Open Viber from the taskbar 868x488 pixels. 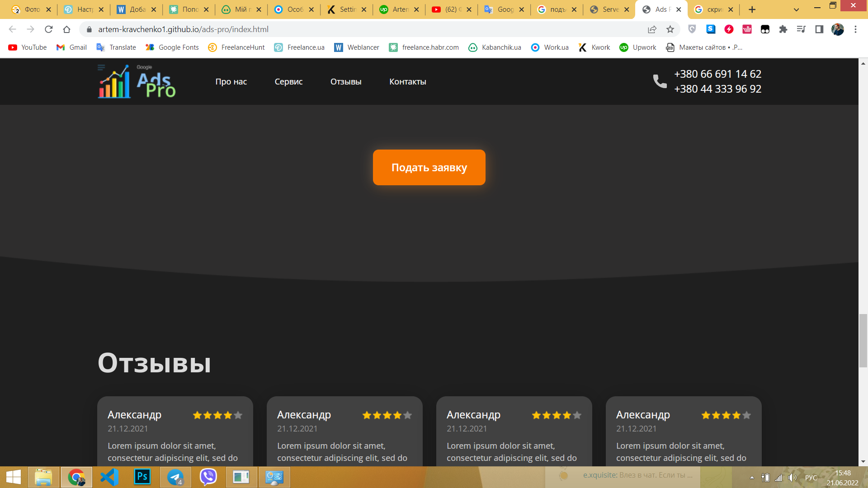pos(208,477)
